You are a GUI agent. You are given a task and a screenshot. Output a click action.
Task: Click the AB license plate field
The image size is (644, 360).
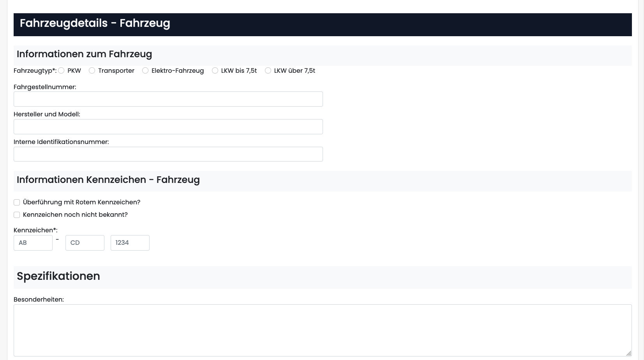(x=33, y=243)
